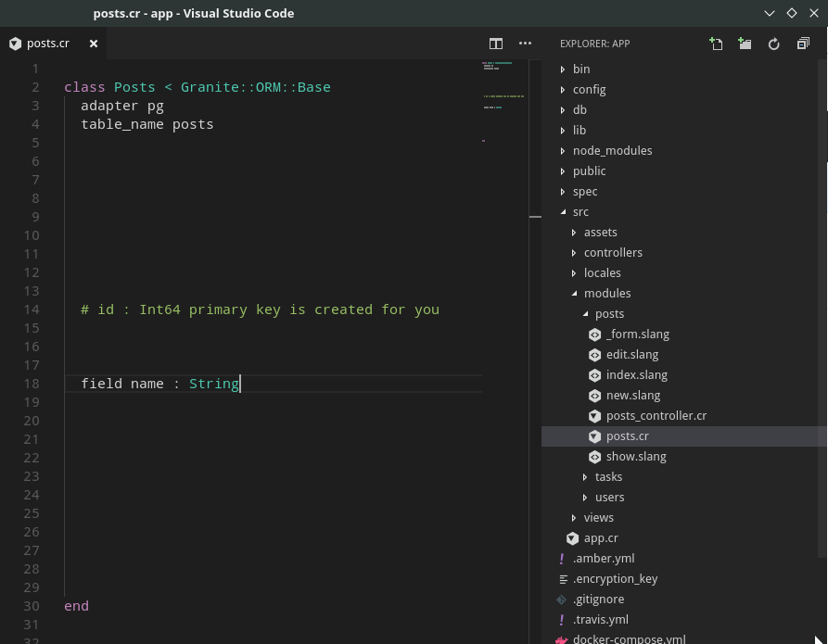
Task: Open .encryption_key file name
Action: click(615, 579)
